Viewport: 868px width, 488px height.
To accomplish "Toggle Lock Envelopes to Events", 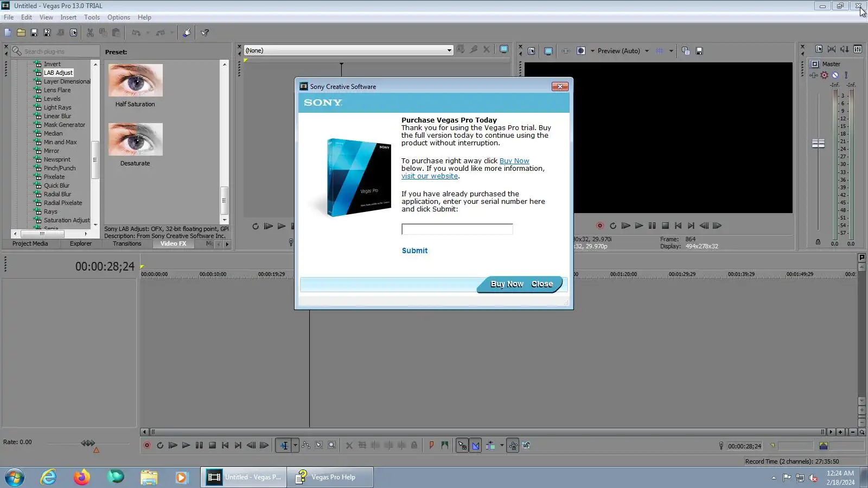I will coord(513,445).
